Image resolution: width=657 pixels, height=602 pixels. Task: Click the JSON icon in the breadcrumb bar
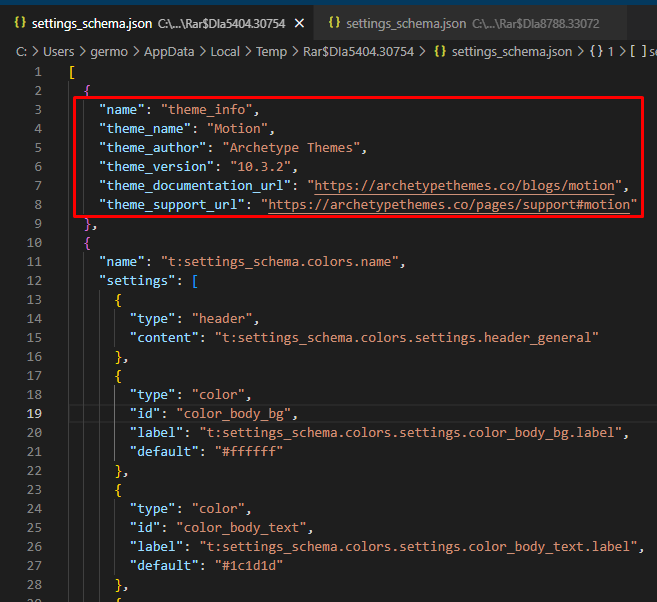coord(440,52)
